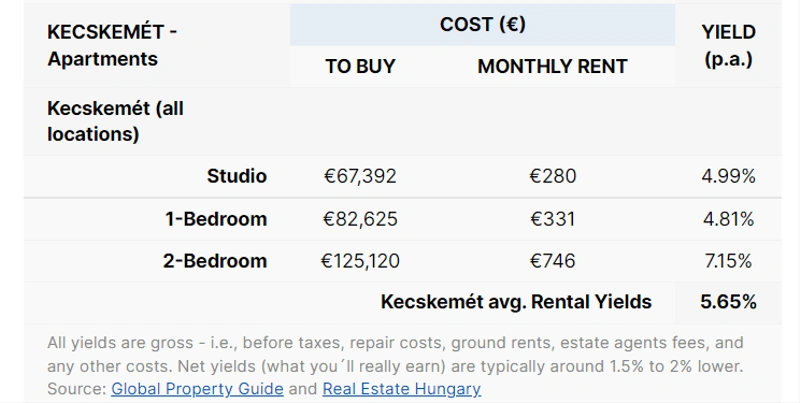Click the €746 monthly rent value

point(553,261)
